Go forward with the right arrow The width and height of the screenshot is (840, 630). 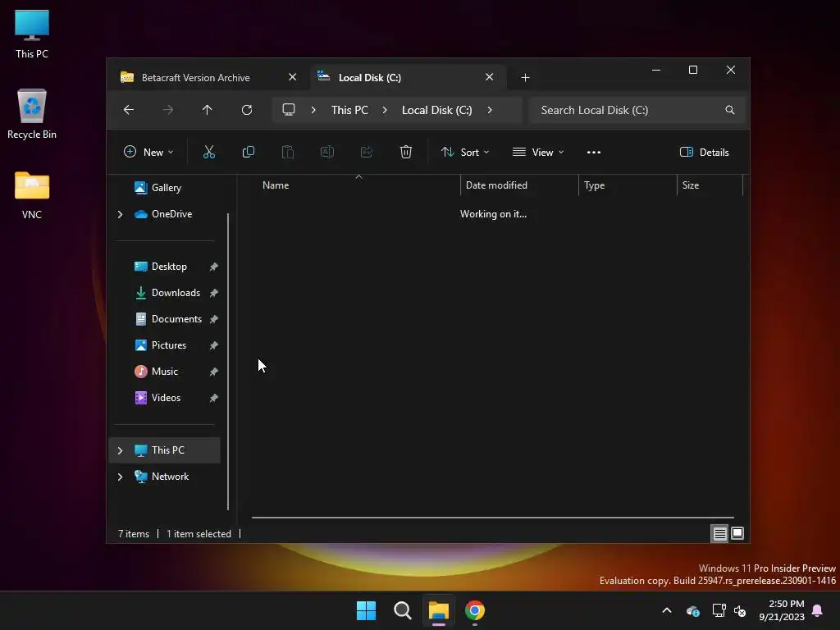coord(167,110)
